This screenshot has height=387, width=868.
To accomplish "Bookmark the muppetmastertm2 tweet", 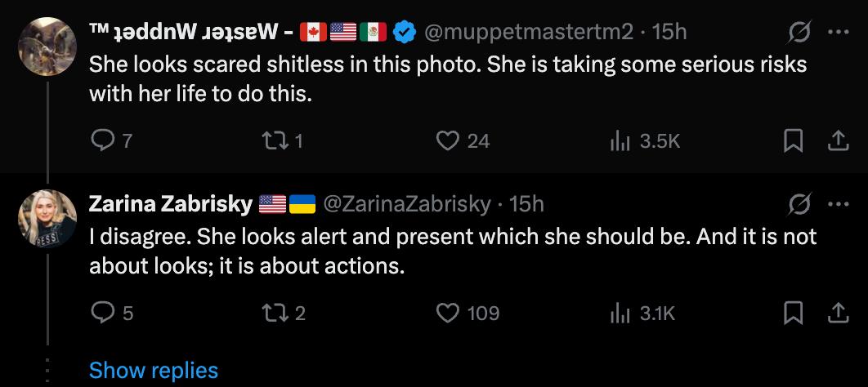I will [792, 141].
